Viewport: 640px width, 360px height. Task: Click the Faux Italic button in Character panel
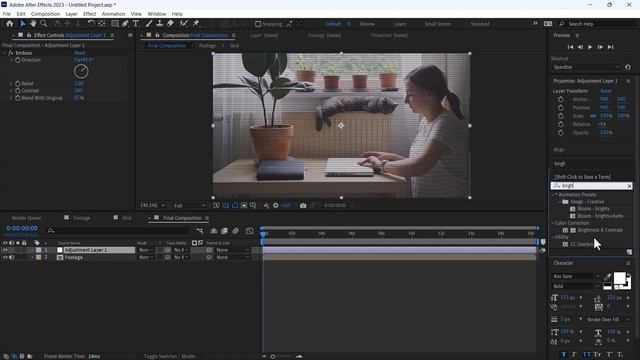tap(574, 354)
